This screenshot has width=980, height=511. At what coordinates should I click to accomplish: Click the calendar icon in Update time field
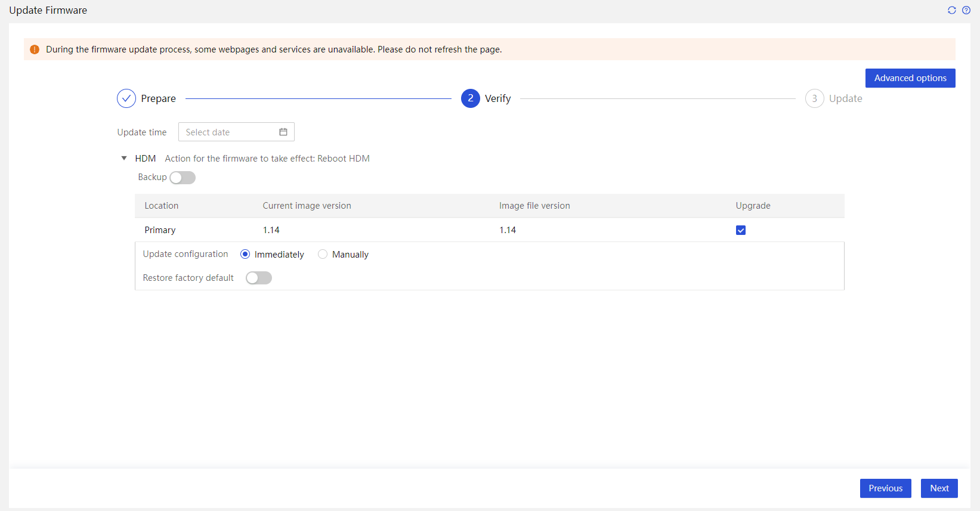point(283,132)
